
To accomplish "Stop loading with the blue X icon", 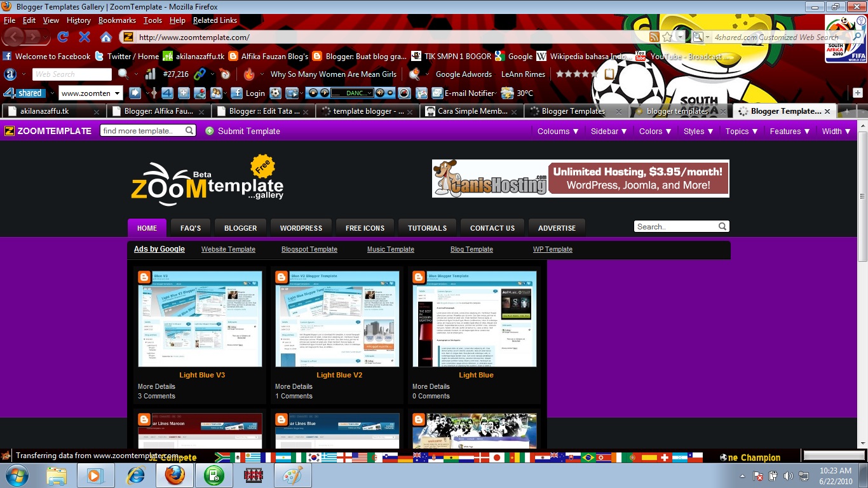I will click(84, 37).
